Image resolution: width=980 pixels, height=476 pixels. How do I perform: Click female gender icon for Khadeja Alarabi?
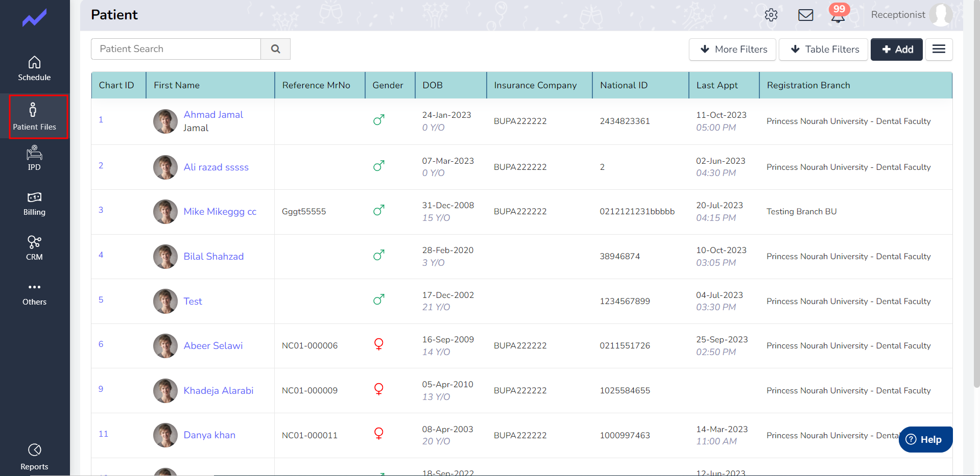point(378,389)
